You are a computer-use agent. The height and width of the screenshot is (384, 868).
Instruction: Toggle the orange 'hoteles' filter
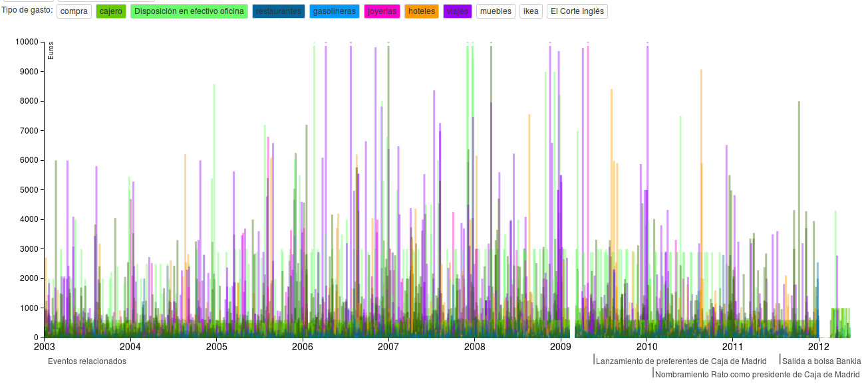422,11
